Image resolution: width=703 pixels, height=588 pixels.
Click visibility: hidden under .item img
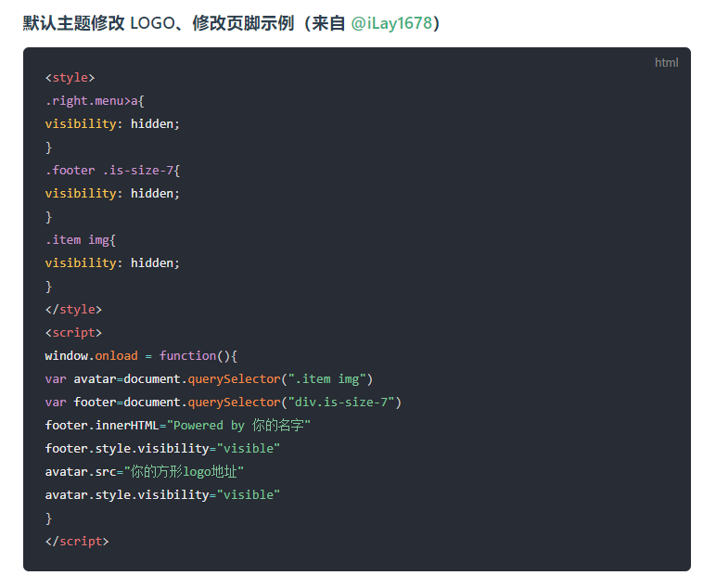point(112,263)
